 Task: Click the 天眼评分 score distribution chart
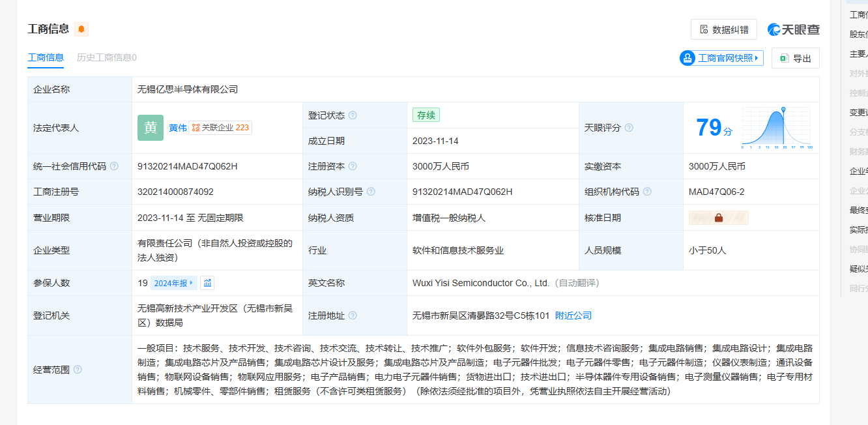(x=777, y=128)
